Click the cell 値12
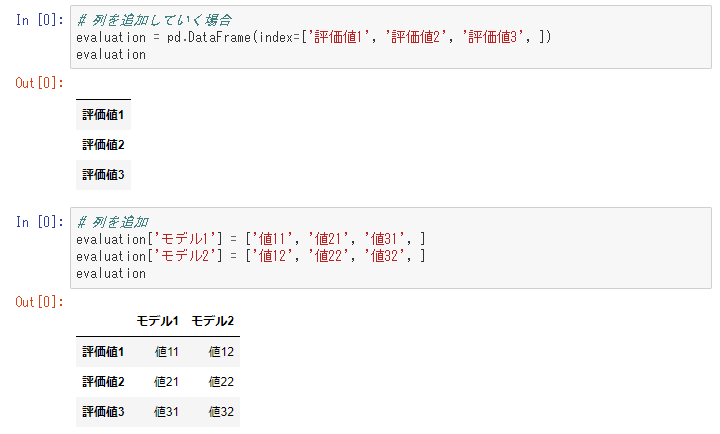 (x=221, y=352)
